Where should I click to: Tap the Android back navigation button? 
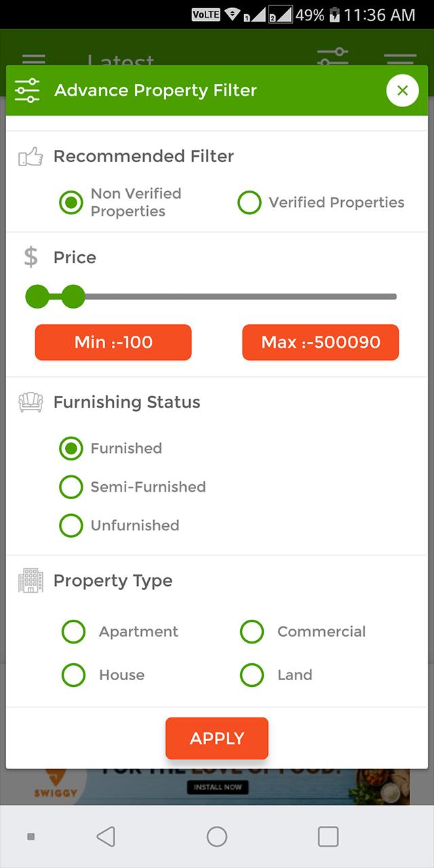tap(106, 837)
